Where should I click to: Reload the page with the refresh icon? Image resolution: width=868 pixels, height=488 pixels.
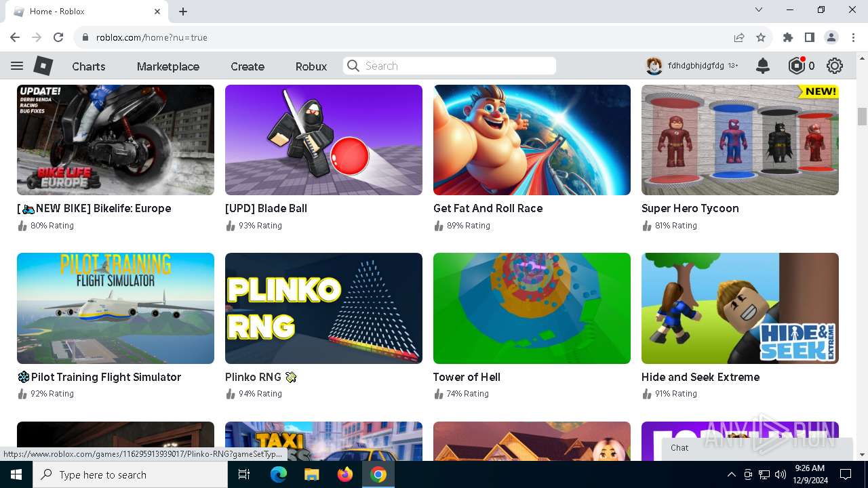point(58,37)
